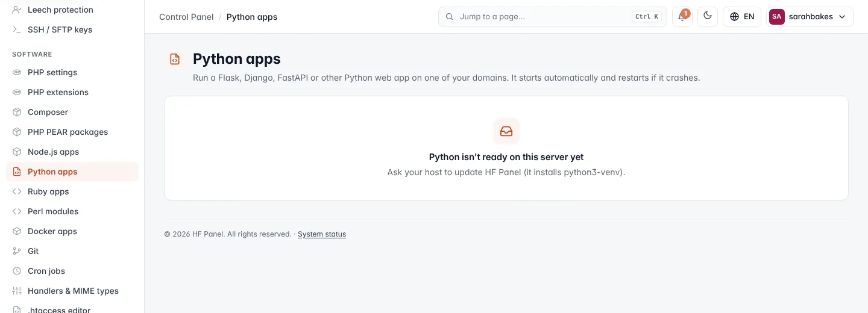Open the EN language selector

[742, 17]
